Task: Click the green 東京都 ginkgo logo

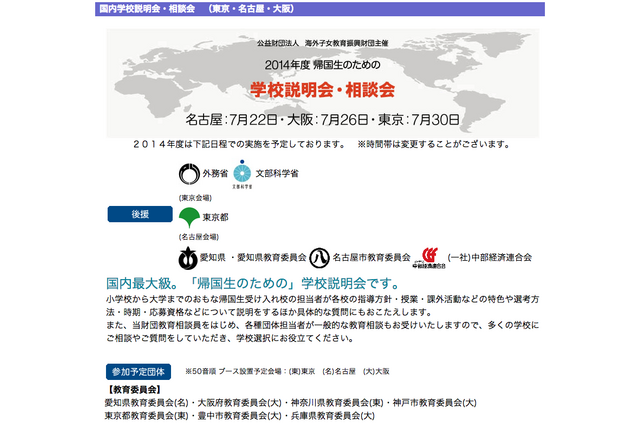Action: [x=189, y=217]
